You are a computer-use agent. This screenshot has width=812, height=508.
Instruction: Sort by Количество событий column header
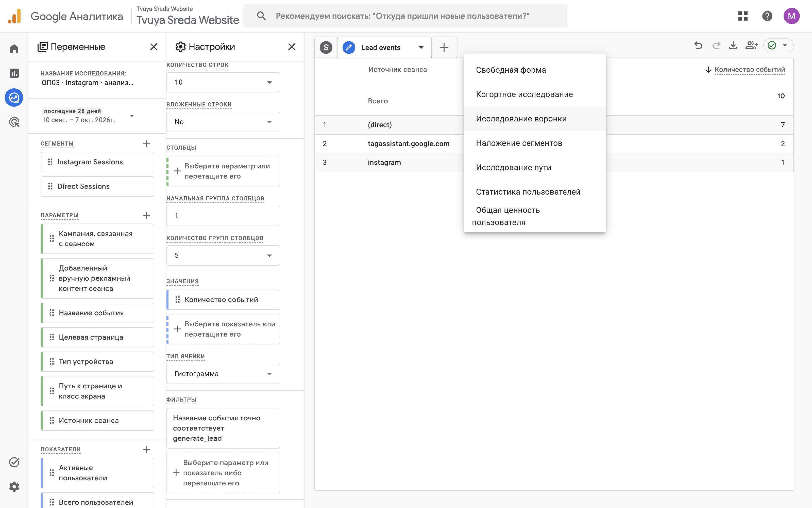click(749, 70)
